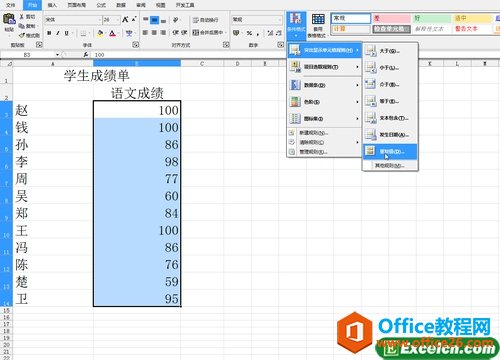Center text horizontally
This screenshot has width=500, height=360.
tap(154, 33)
